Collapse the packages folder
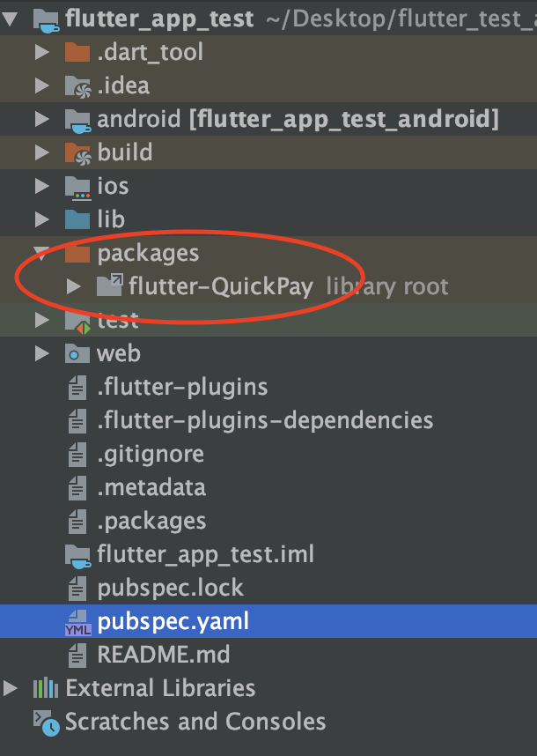This screenshot has width=537, height=756. click(40, 253)
